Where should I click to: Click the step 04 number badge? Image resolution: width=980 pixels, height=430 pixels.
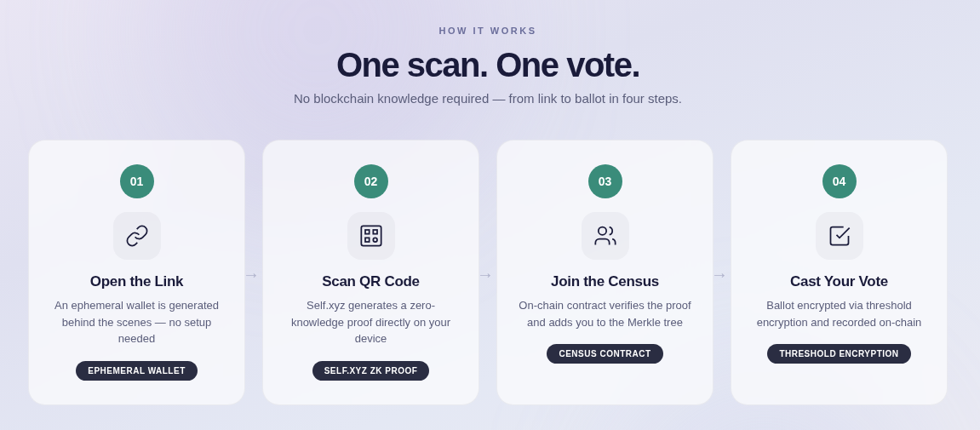point(840,181)
